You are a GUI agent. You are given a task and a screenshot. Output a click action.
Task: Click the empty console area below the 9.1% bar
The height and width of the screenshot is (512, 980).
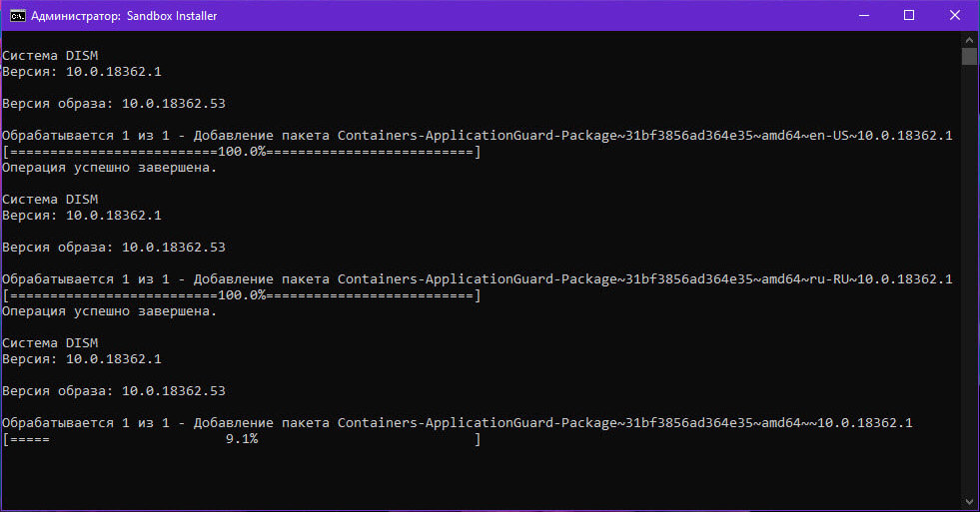[x=482, y=478]
